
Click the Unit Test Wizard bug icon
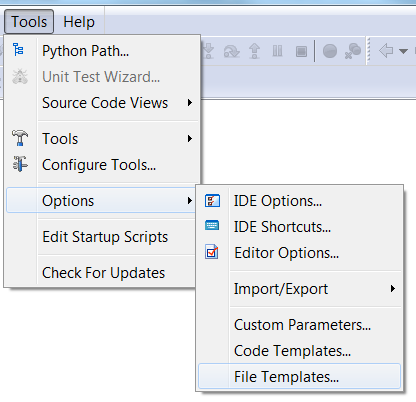20,76
